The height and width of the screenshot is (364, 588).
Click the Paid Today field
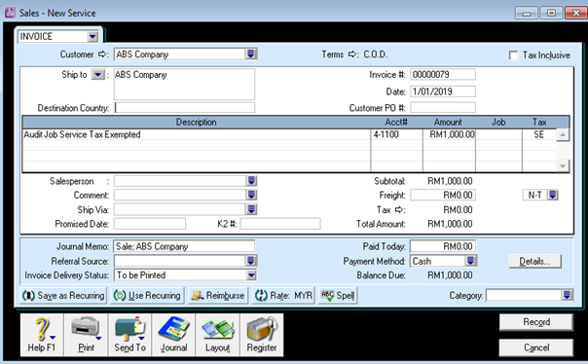pos(443,246)
